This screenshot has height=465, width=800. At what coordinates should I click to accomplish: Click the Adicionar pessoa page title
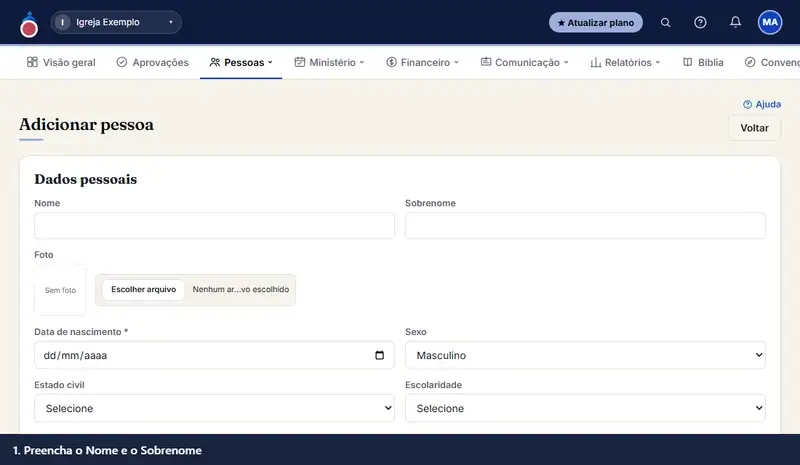tap(86, 125)
